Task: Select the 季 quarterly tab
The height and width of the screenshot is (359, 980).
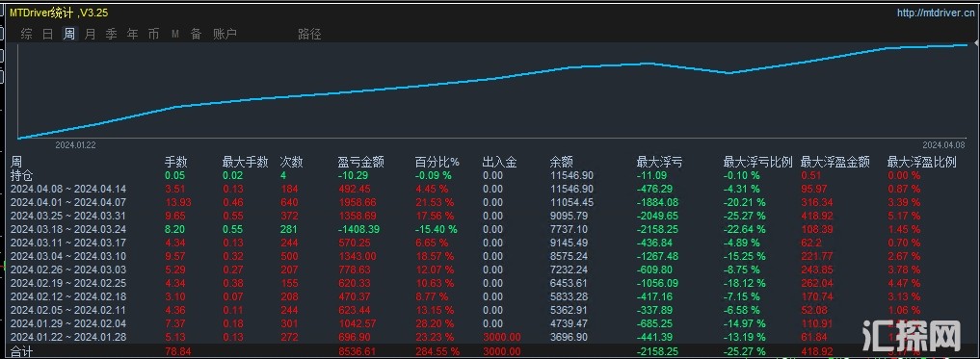Action: coord(111,34)
